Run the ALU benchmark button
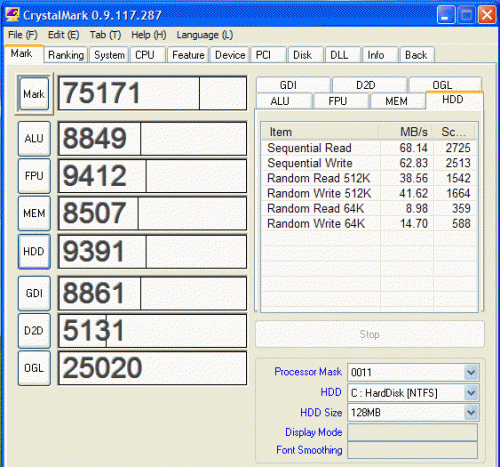Viewport: 500px width, 467px height. point(34,138)
